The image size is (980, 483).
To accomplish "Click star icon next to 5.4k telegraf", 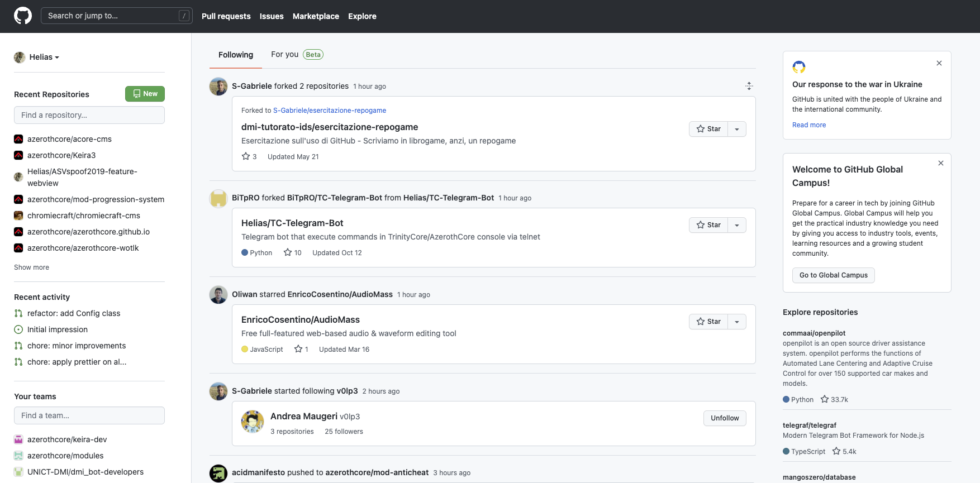I will click(836, 451).
